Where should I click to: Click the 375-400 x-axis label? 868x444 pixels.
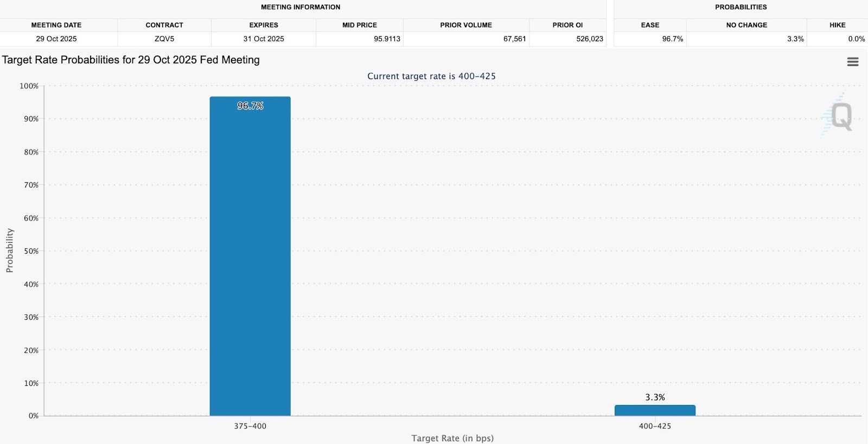(250, 426)
